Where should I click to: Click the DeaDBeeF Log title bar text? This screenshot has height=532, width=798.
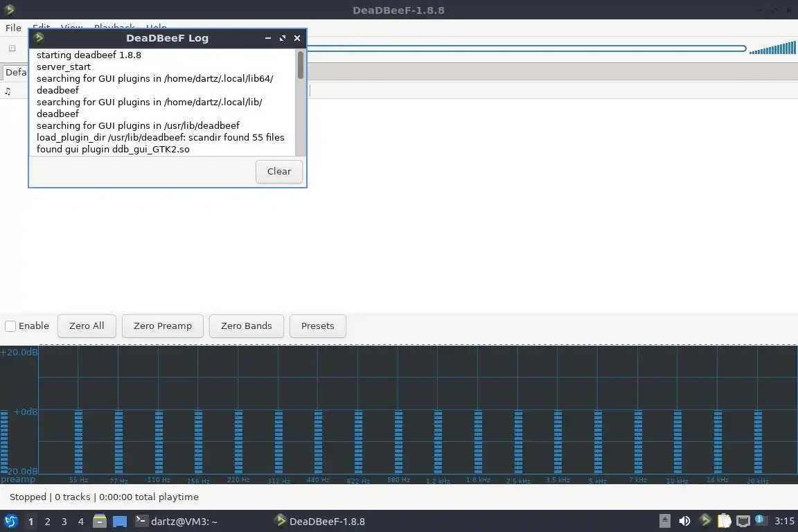point(168,38)
